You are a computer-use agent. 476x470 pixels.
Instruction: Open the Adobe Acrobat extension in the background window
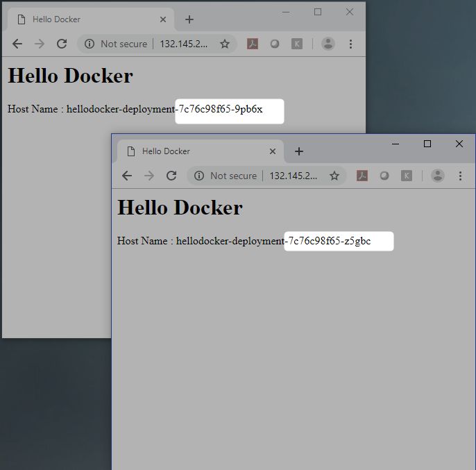point(253,44)
